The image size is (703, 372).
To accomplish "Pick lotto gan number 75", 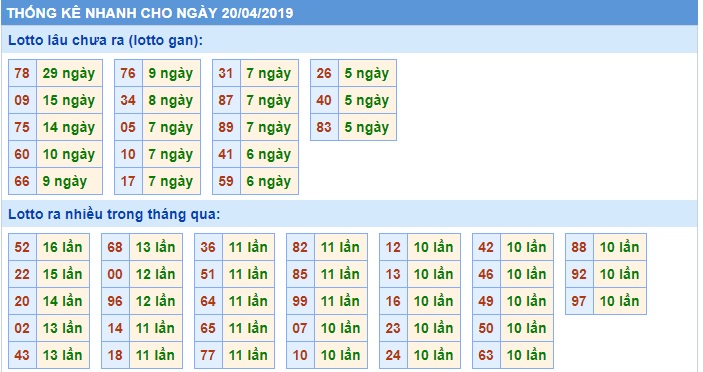I will pyautogui.click(x=22, y=127).
